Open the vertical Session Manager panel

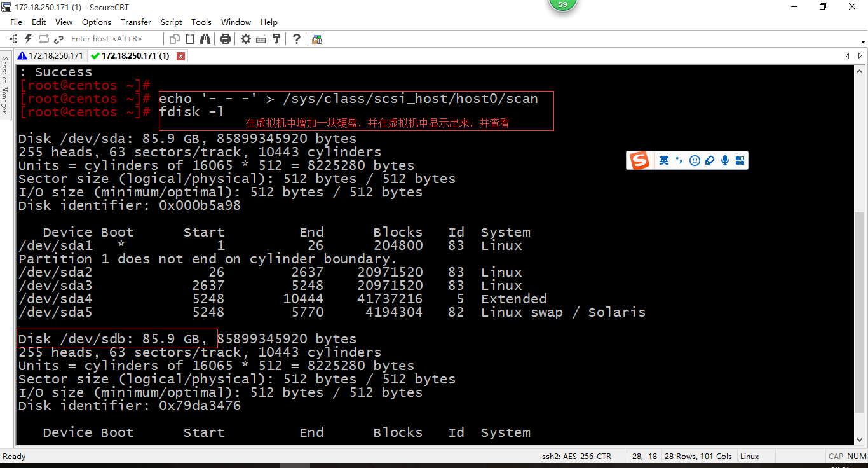pyautogui.click(x=4, y=85)
